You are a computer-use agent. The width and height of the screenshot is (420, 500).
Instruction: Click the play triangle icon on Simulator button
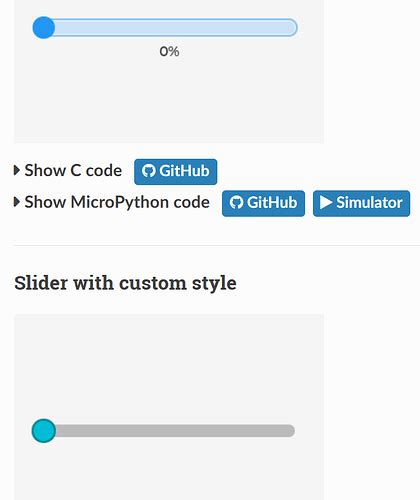tap(326, 202)
